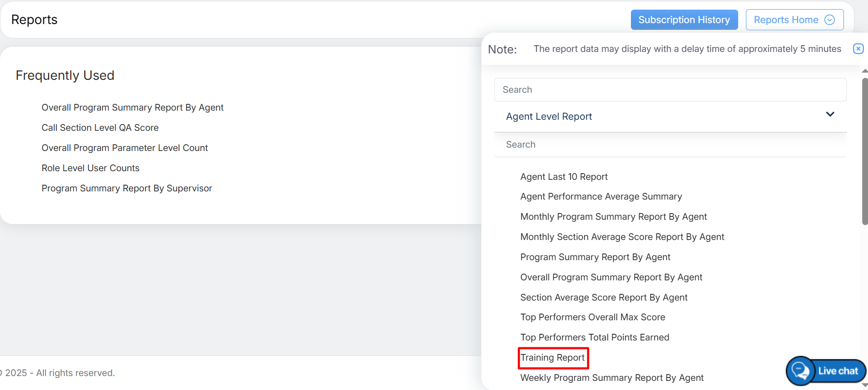Select Top Performers Total Points Earned
The width and height of the screenshot is (868, 390).
[x=594, y=338]
